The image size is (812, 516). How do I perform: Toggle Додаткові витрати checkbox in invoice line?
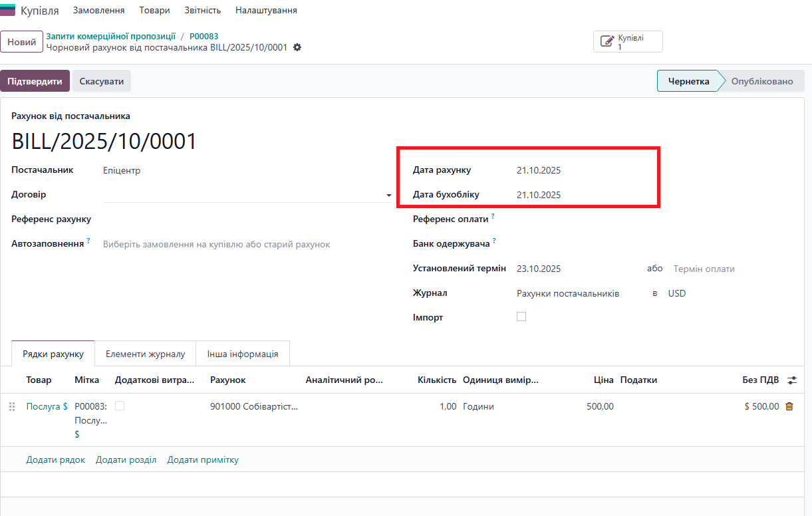coord(120,405)
